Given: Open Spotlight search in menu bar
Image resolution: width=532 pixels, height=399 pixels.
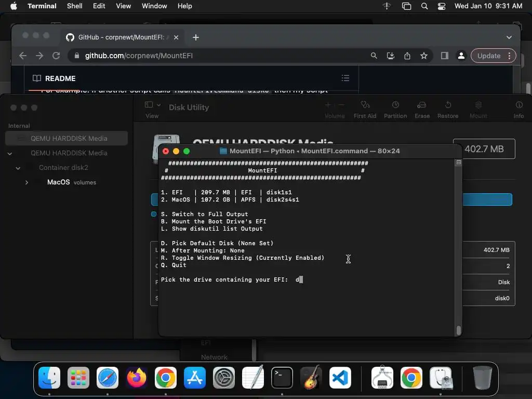Looking at the screenshot, I should click(424, 6).
